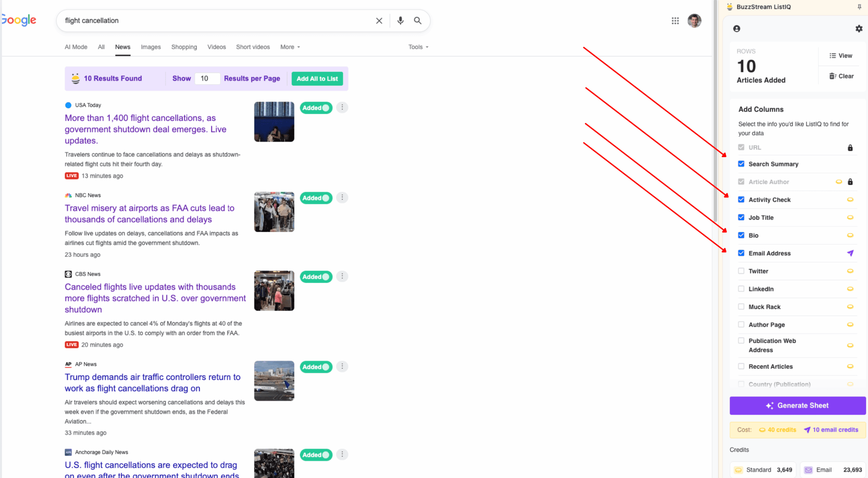Screen dimensions: 868x478
Task: Switch to the Videos tab
Action: tap(216, 47)
